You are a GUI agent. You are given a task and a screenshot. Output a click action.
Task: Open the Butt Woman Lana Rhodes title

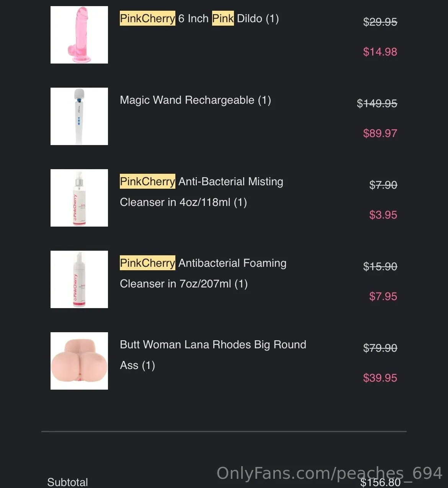pos(213,354)
